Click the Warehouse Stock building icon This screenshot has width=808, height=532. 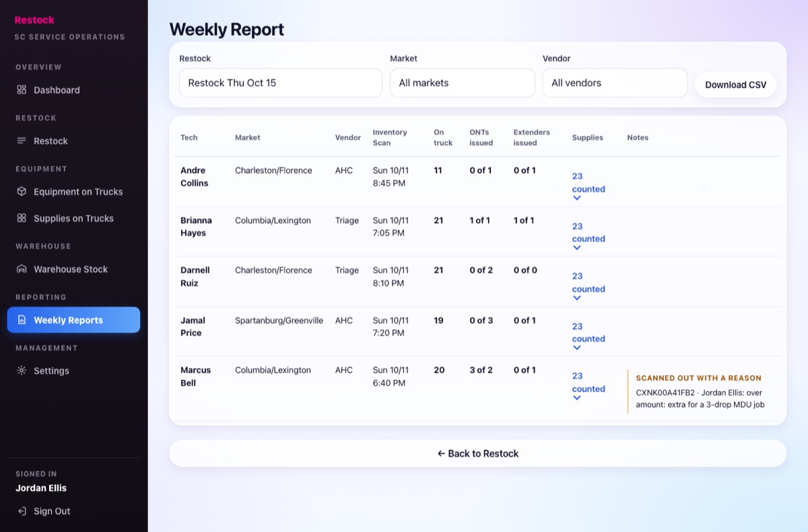(22, 269)
